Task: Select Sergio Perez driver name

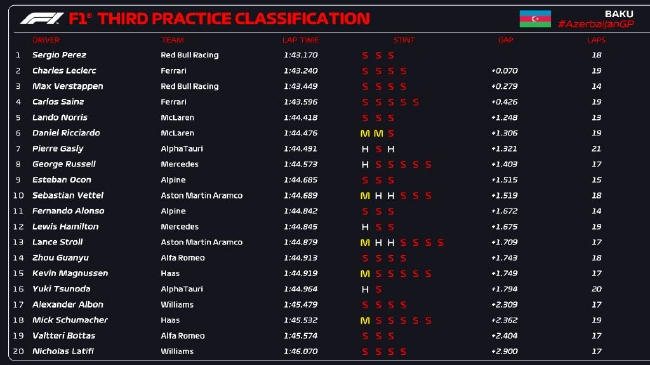Action: click(59, 55)
